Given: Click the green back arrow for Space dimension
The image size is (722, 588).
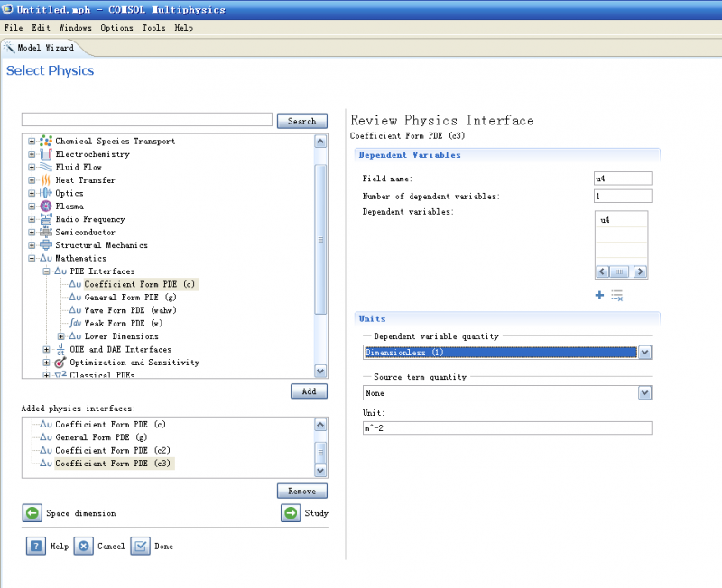Looking at the screenshot, I should click(x=32, y=512).
